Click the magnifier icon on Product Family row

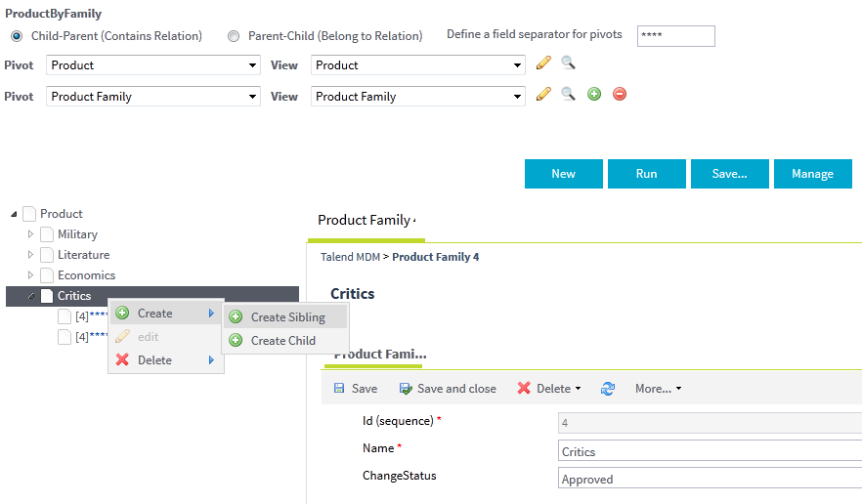(x=568, y=95)
